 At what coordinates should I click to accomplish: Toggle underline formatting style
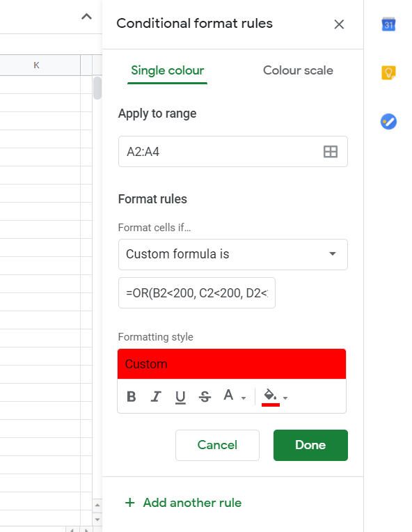[x=180, y=397]
